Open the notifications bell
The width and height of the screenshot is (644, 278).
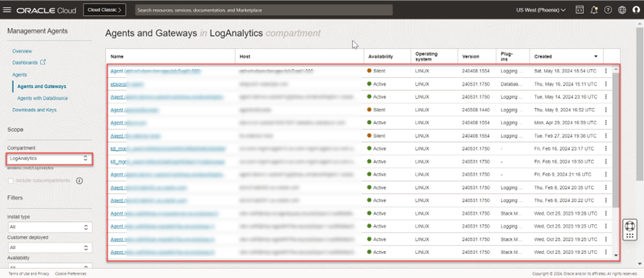[594, 10]
